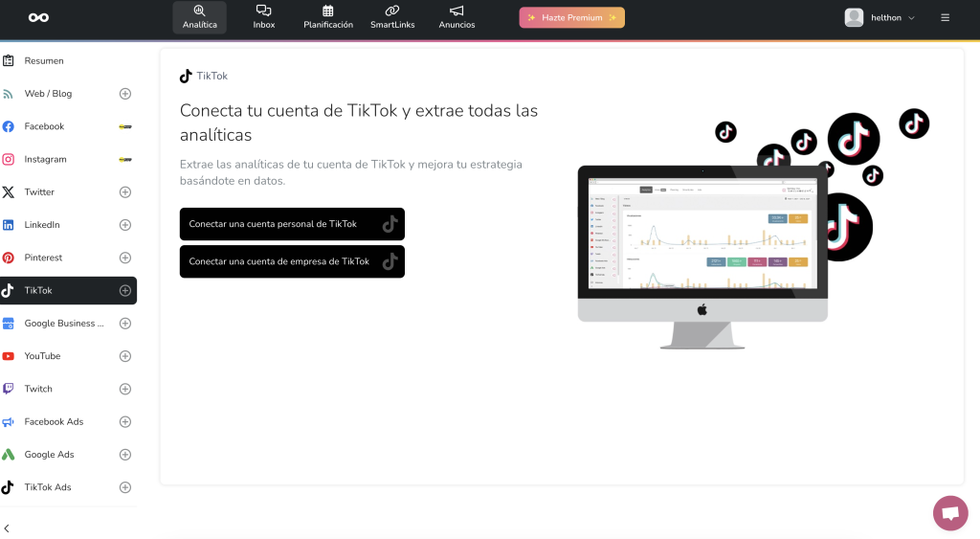980x539 pixels.
Task: Add a TikTok Ads connection
Action: (x=125, y=487)
